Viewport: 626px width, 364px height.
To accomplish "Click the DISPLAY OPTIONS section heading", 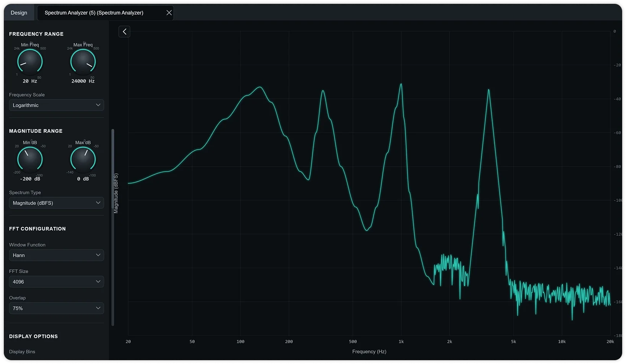I will (x=34, y=336).
